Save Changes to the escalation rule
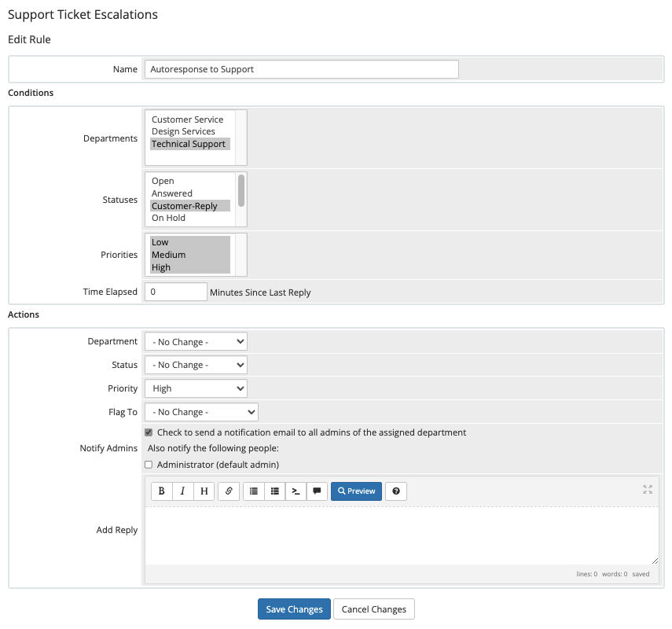672x629 pixels. point(294,609)
